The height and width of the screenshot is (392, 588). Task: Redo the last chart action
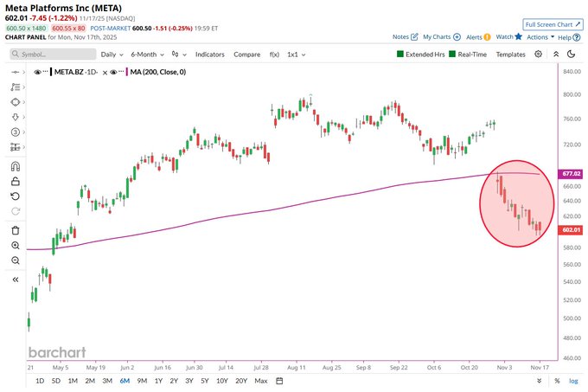point(16,211)
